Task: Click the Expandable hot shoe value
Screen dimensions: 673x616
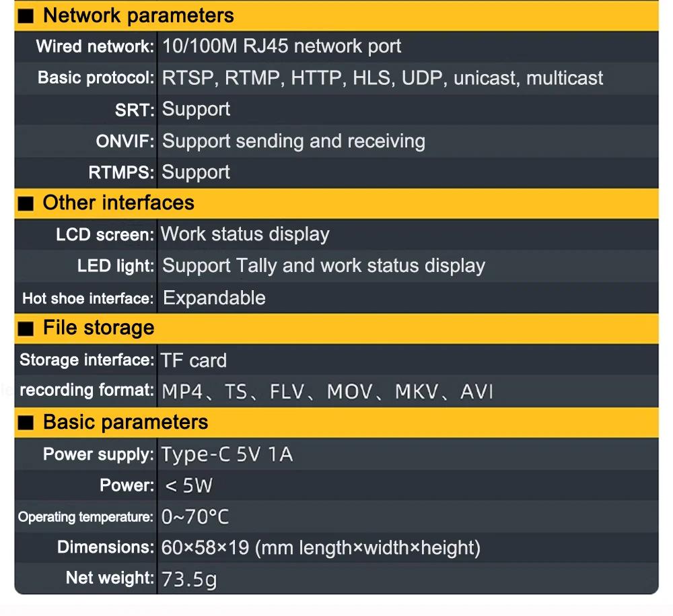Action: click(214, 298)
